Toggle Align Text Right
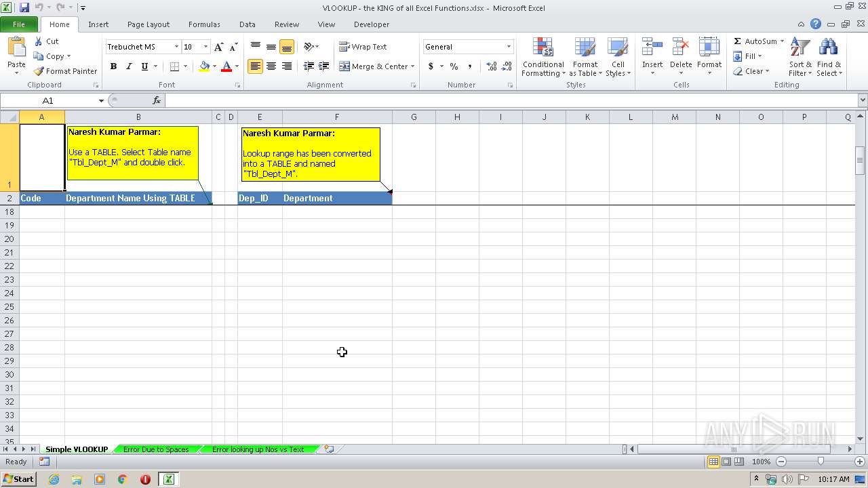868x488 pixels. tap(287, 66)
